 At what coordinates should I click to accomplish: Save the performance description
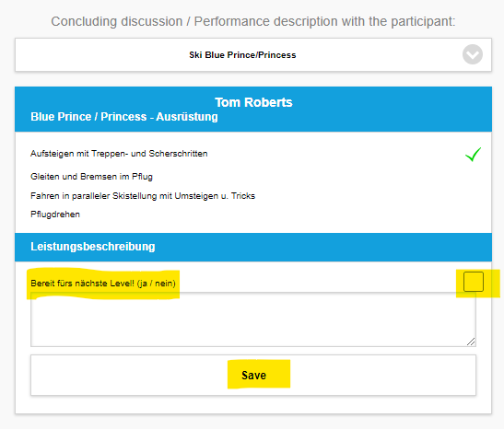pos(253,375)
